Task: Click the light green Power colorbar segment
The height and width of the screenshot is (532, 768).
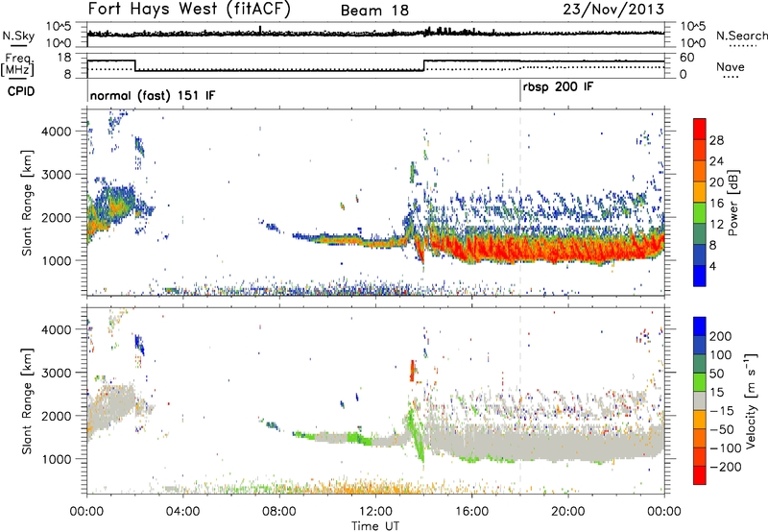Action: pos(700,212)
